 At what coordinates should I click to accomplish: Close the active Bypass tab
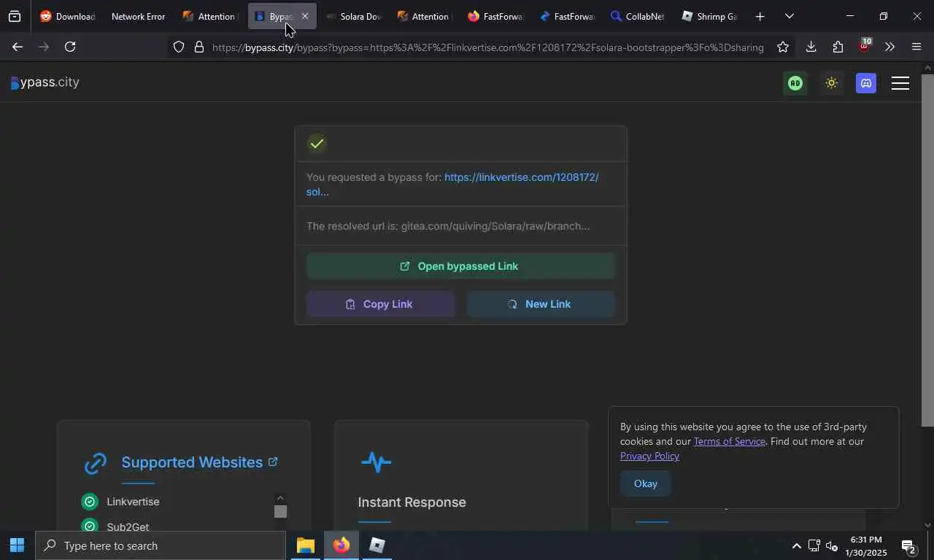(305, 16)
